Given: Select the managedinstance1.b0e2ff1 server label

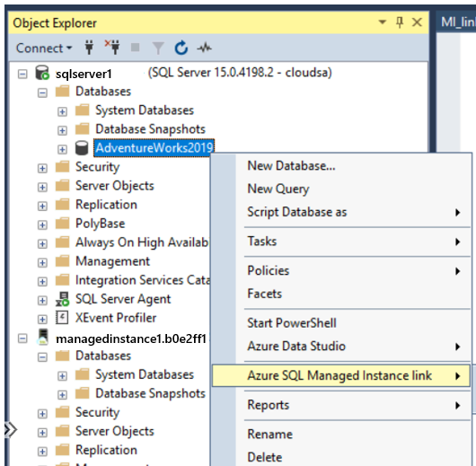Looking at the screenshot, I should [131, 339].
